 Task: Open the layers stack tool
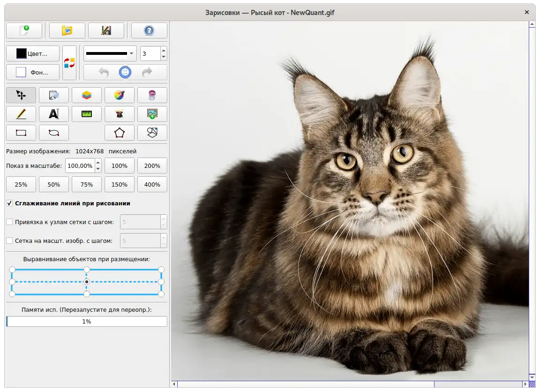pos(86,95)
